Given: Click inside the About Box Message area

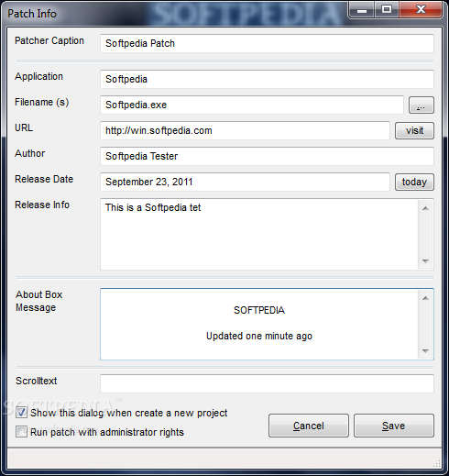Looking at the screenshot, I should click(x=258, y=324).
